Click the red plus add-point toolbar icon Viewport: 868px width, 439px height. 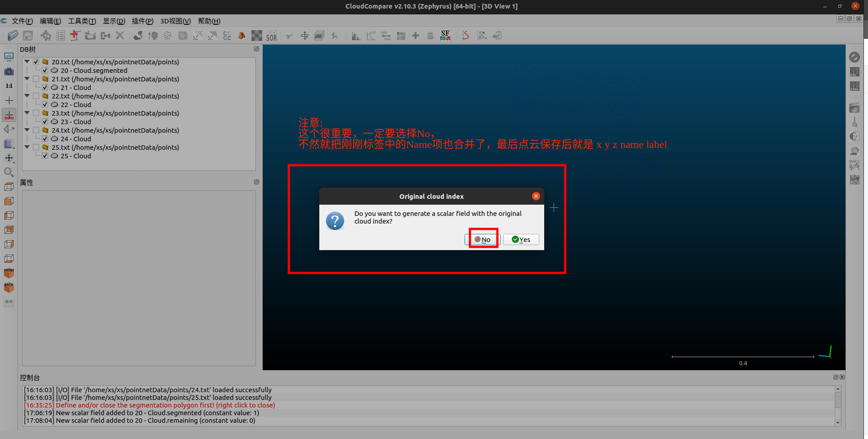point(75,36)
